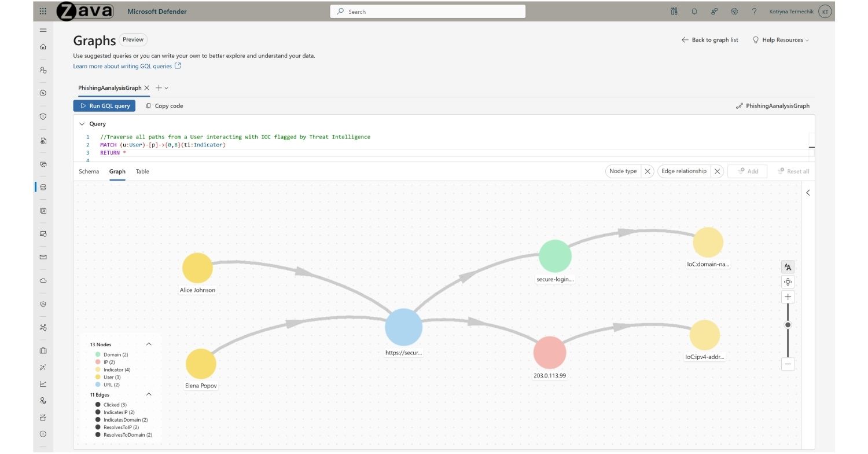This screenshot has height=454, width=868.
Task: Collapse the 11 Edges legend
Action: click(x=149, y=394)
